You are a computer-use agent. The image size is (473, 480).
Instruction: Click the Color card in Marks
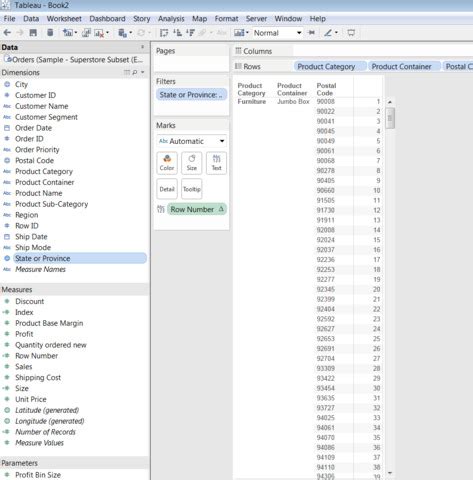(x=167, y=163)
